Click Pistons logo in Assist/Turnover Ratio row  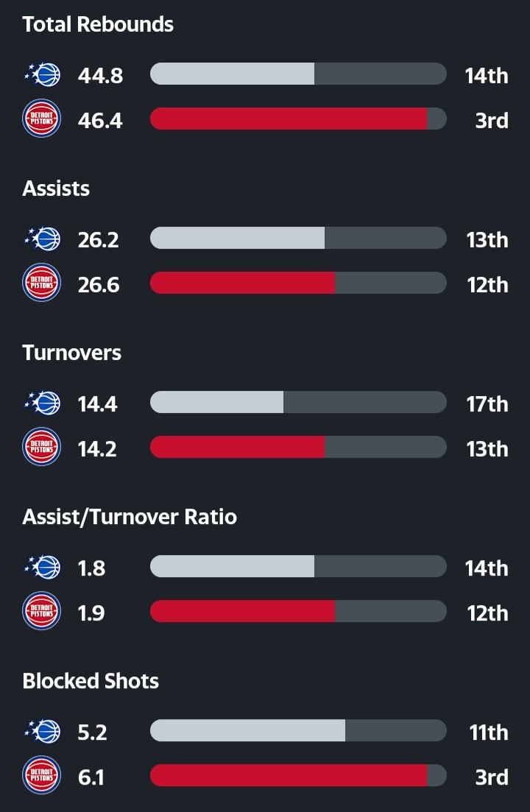tap(42, 612)
